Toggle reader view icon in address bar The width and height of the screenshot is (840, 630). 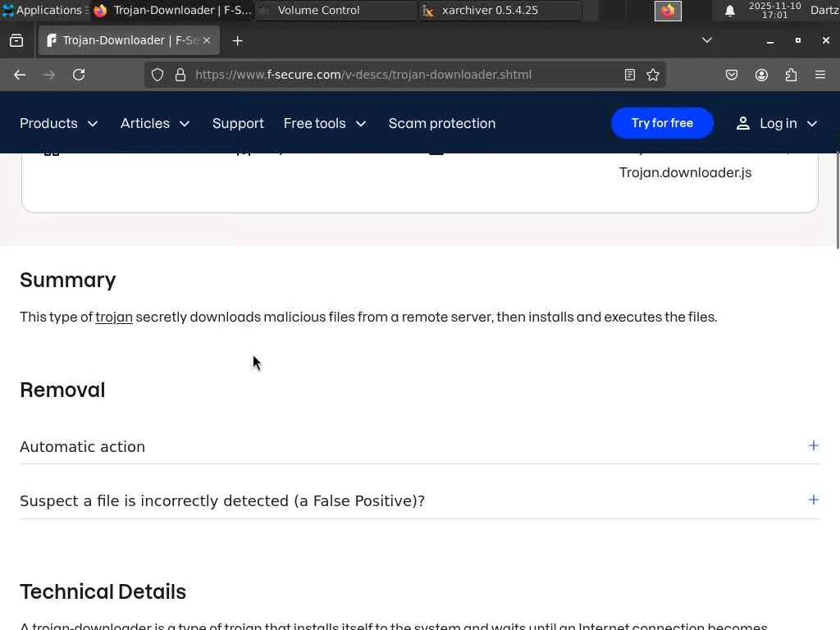pyautogui.click(x=630, y=75)
